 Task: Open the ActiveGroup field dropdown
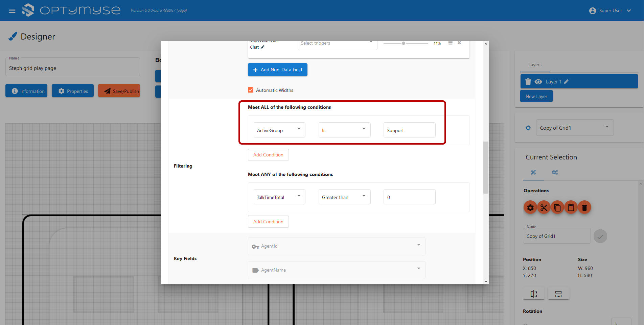(279, 130)
